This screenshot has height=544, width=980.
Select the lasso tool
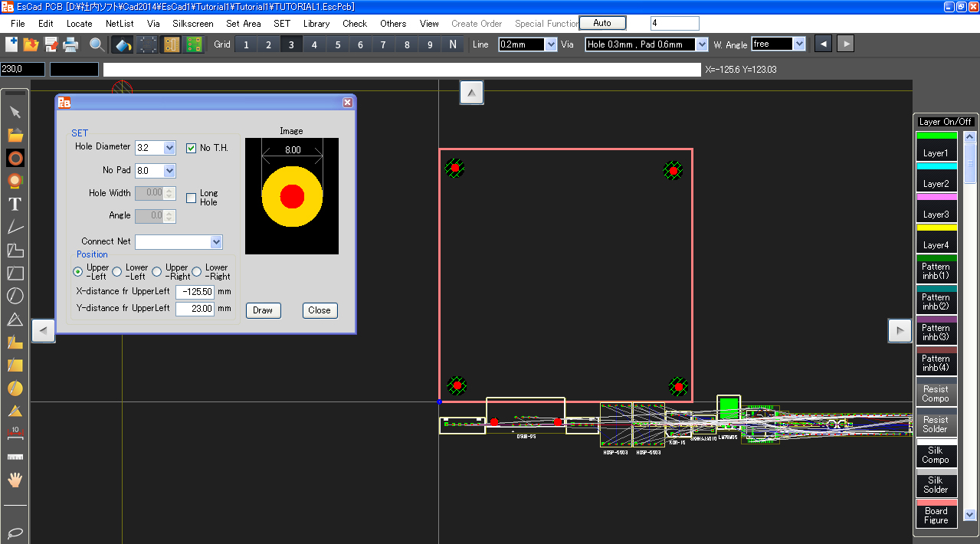15,532
